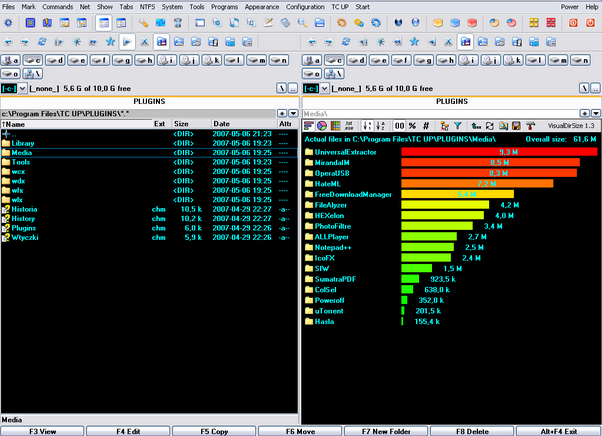Image resolution: width=602 pixels, height=436 pixels.
Task: Open left panel favorites asterisk button
Action: click(x=282, y=114)
